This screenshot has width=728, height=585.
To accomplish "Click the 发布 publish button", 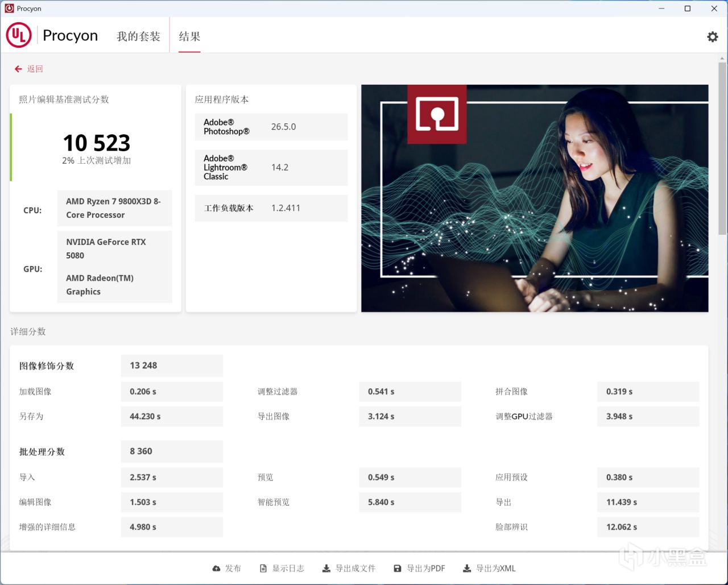I will (x=226, y=569).
